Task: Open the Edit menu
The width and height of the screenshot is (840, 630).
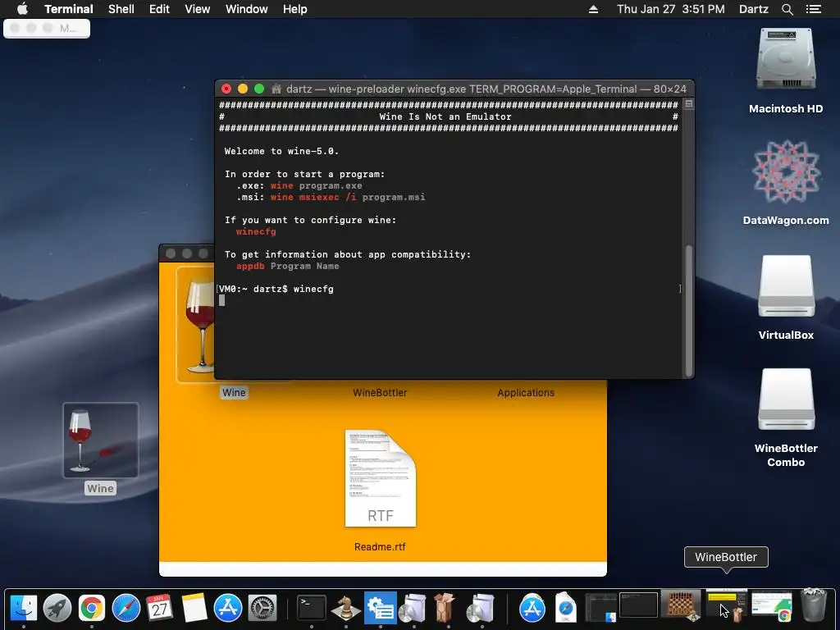Action: [159, 9]
